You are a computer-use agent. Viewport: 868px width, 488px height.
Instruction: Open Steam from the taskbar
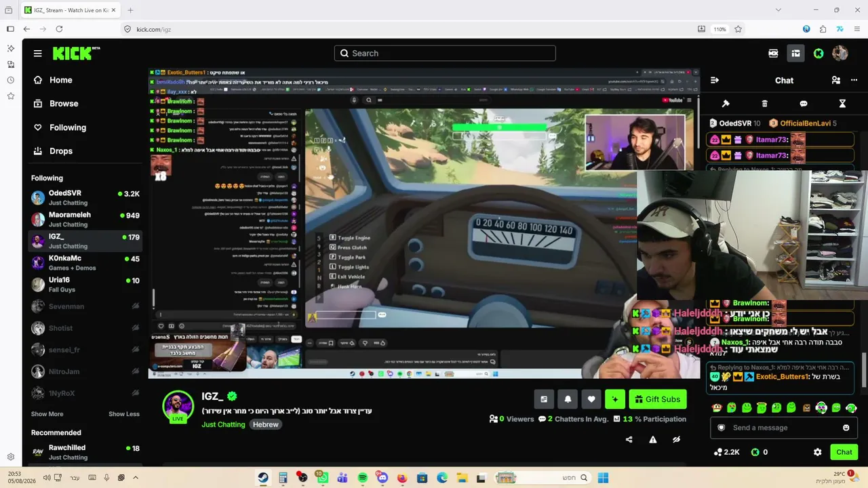coord(262,478)
